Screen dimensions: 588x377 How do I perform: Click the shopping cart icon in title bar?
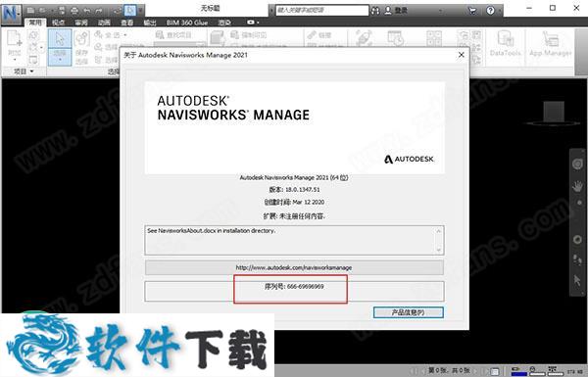473,11
